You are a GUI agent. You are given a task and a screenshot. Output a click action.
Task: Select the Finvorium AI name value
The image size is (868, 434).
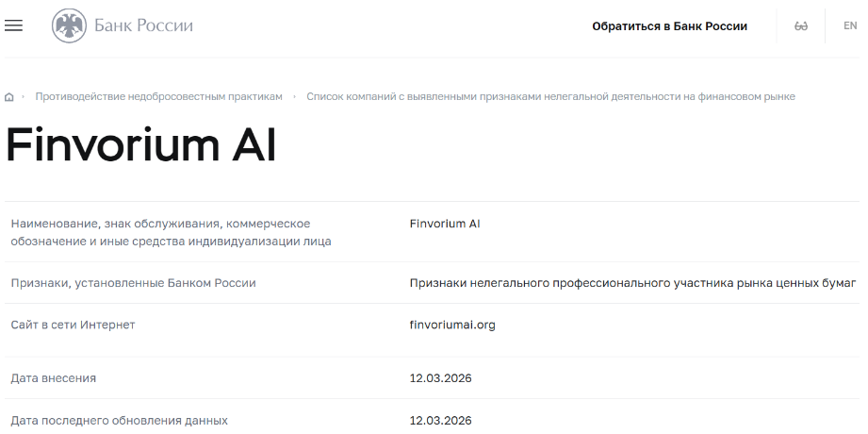[x=445, y=224]
